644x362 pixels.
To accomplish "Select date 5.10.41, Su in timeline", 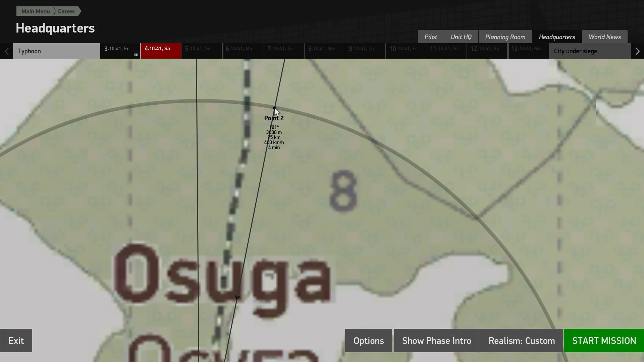I will [x=202, y=51].
